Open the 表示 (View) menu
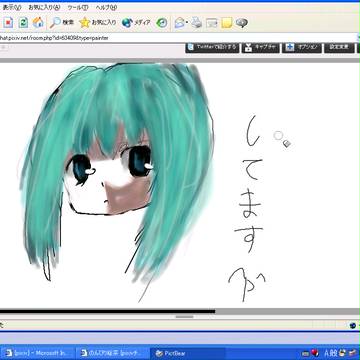 (x=12, y=7)
